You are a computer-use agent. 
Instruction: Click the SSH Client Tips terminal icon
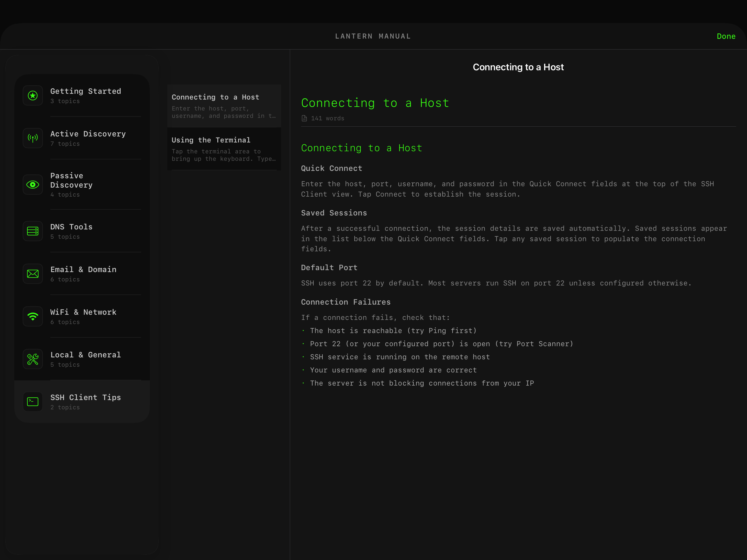click(x=33, y=402)
